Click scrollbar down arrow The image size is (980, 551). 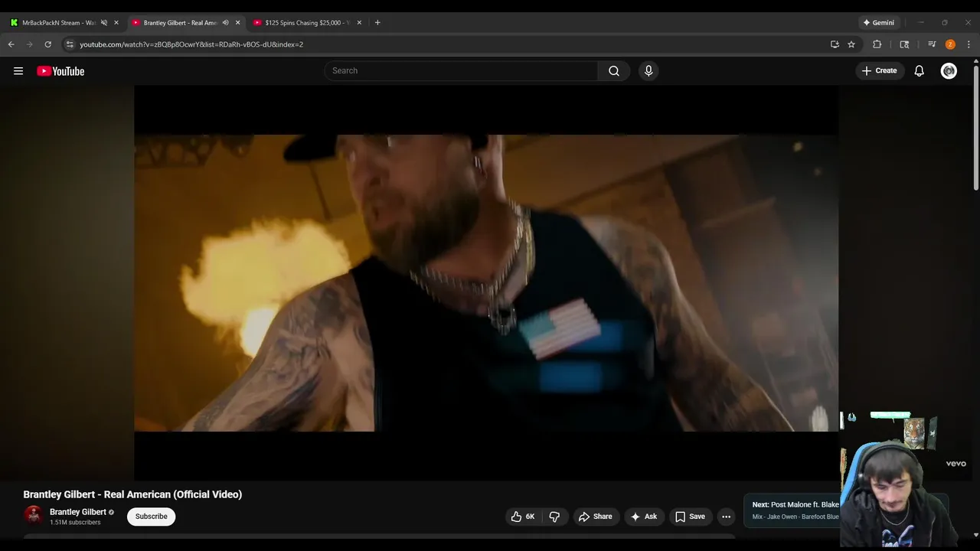[x=975, y=534]
